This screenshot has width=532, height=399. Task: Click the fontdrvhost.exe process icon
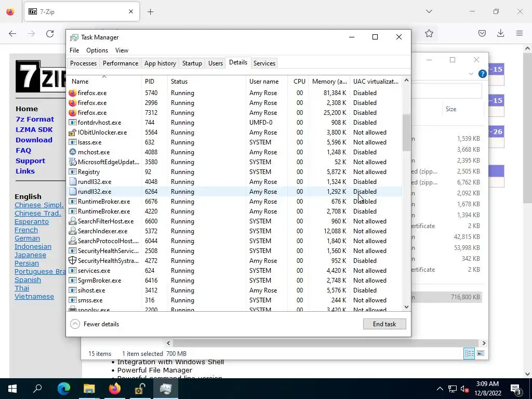pyautogui.click(x=72, y=123)
